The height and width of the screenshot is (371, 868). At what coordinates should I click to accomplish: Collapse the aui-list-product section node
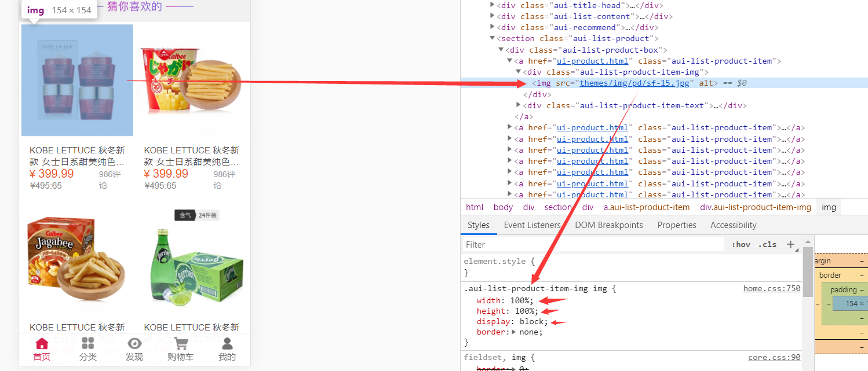[493, 39]
